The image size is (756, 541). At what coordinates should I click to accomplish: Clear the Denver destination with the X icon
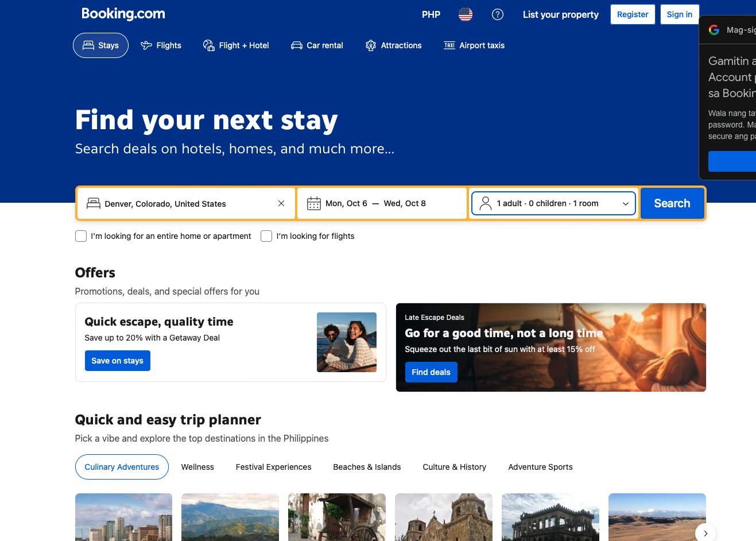point(281,203)
